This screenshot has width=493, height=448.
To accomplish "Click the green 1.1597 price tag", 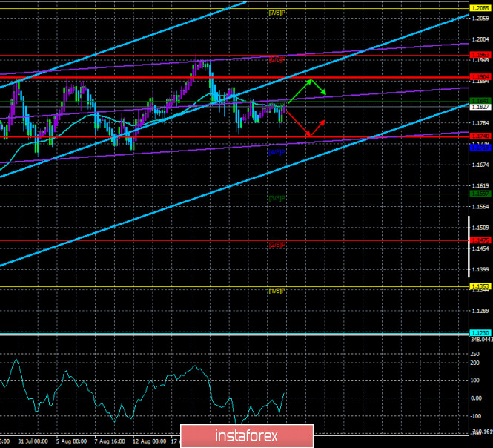I will [480, 194].
